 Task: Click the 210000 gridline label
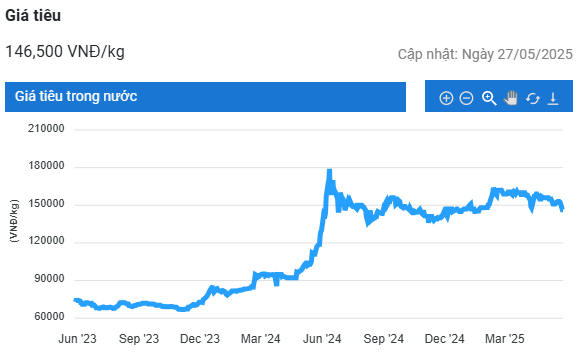(46, 129)
